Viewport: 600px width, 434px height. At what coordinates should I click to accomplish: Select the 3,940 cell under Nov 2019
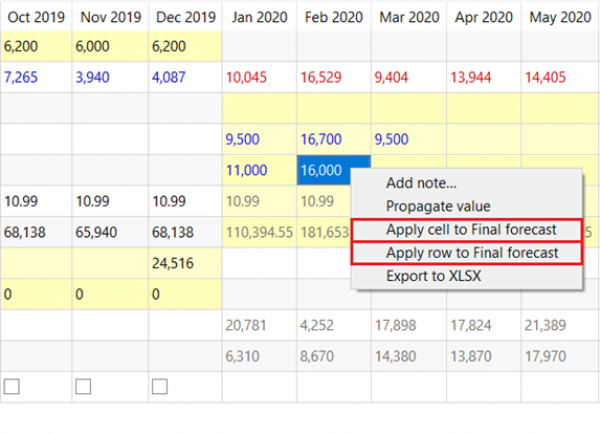94,78
